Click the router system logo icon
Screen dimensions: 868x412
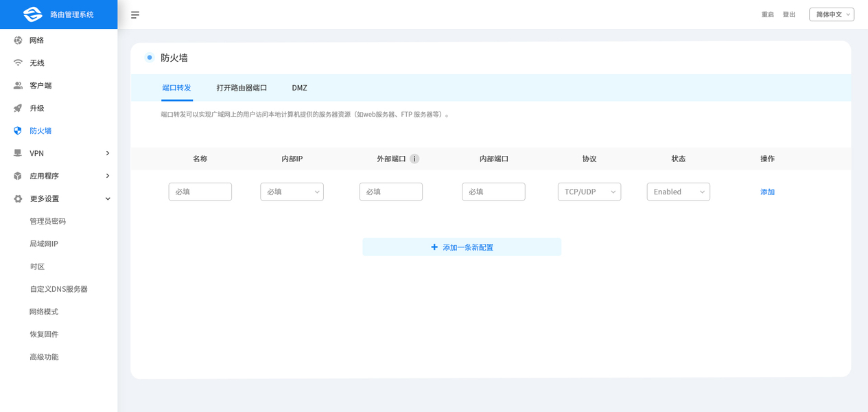(32, 14)
